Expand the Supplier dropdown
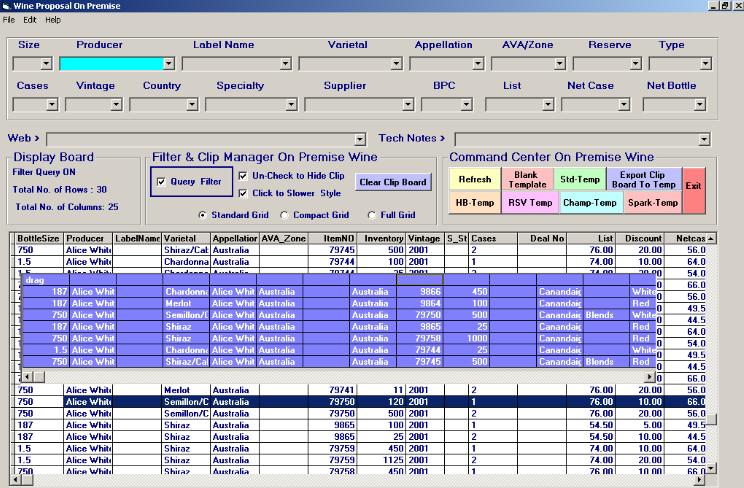This screenshot has width=744, height=488. pyautogui.click(x=408, y=104)
